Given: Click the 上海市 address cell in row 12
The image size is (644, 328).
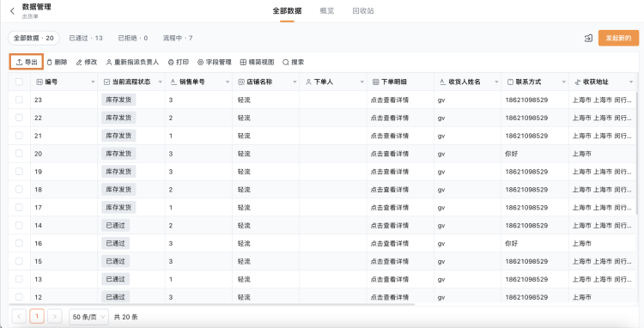Looking at the screenshot, I should tap(582, 297).
